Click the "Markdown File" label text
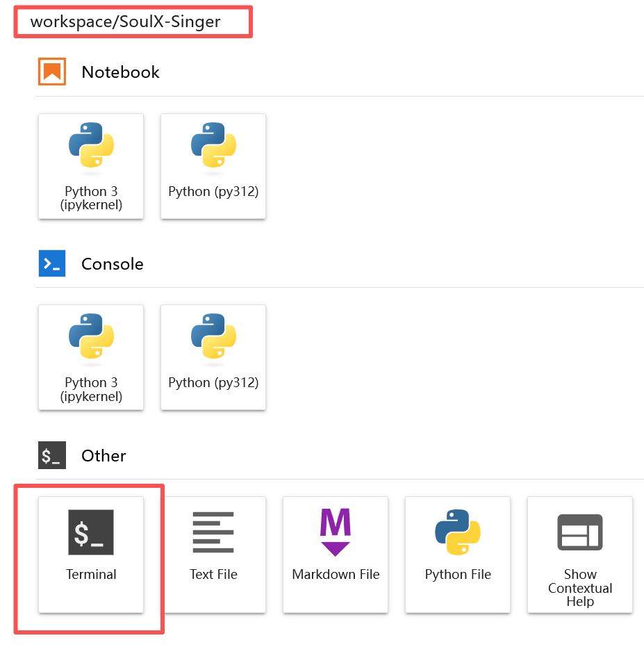This screenshot has width=644, height=663. pos(336,575)
